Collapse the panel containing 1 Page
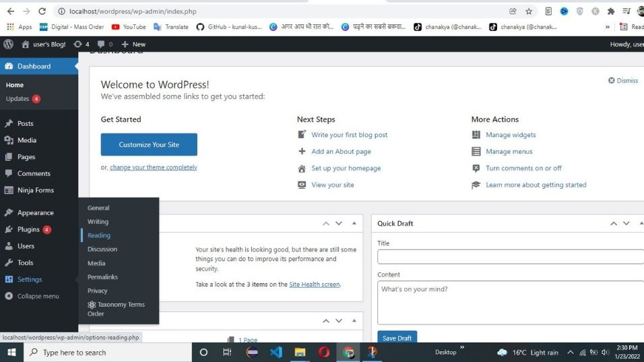Screen dimensions: 644x362 point(354,321)
